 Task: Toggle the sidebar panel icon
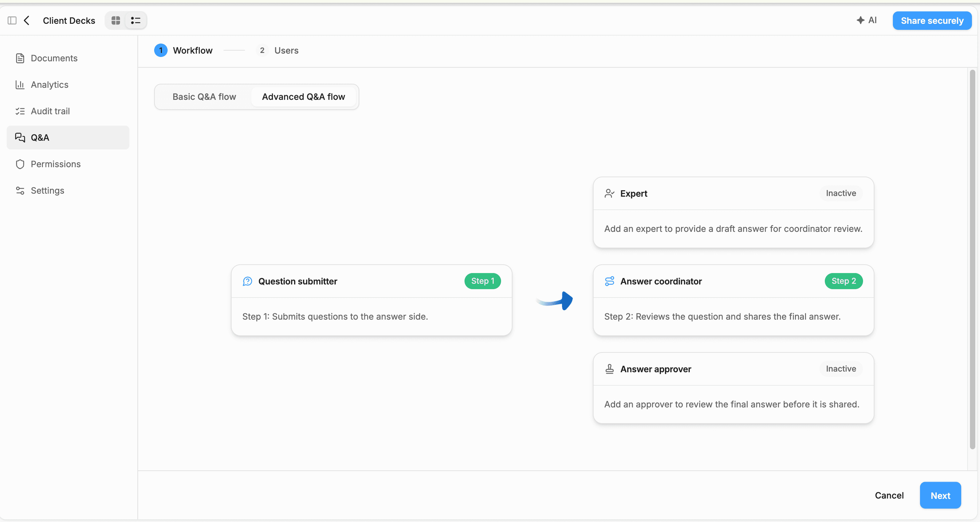[x=12, y=20]
